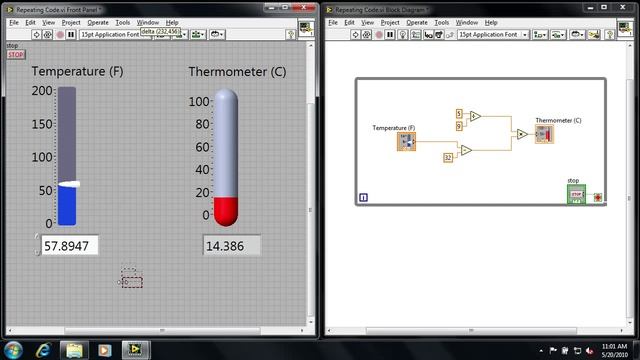
Task: Open Align Objects dropdown in Block Diagram
Action: coord(540,35)
